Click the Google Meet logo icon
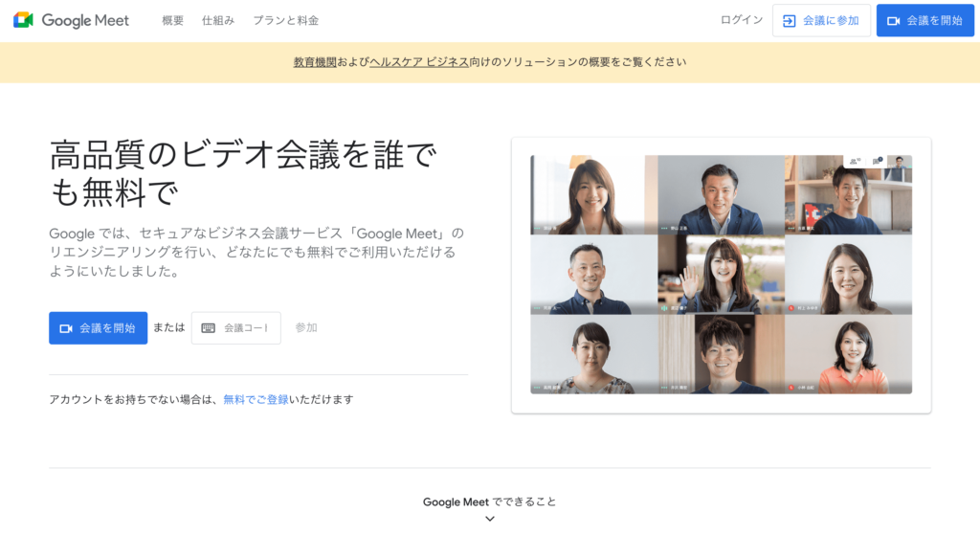980x535 pixels. 23,20
